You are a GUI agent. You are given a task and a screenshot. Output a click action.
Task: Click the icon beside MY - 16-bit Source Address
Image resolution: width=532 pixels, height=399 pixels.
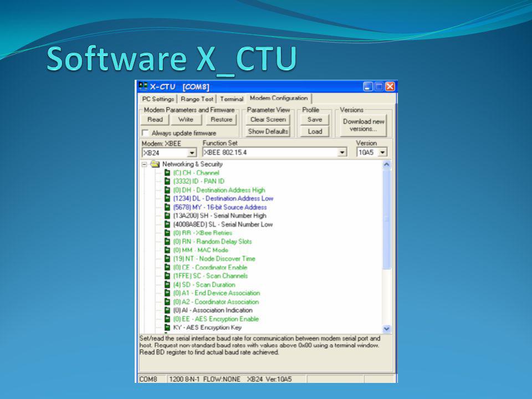pos(167,207)
